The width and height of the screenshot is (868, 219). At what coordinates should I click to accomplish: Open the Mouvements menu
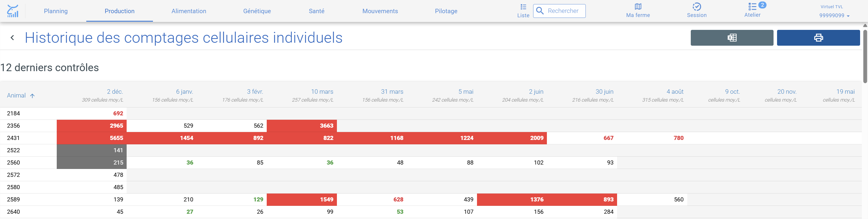(x=380, y=11)
